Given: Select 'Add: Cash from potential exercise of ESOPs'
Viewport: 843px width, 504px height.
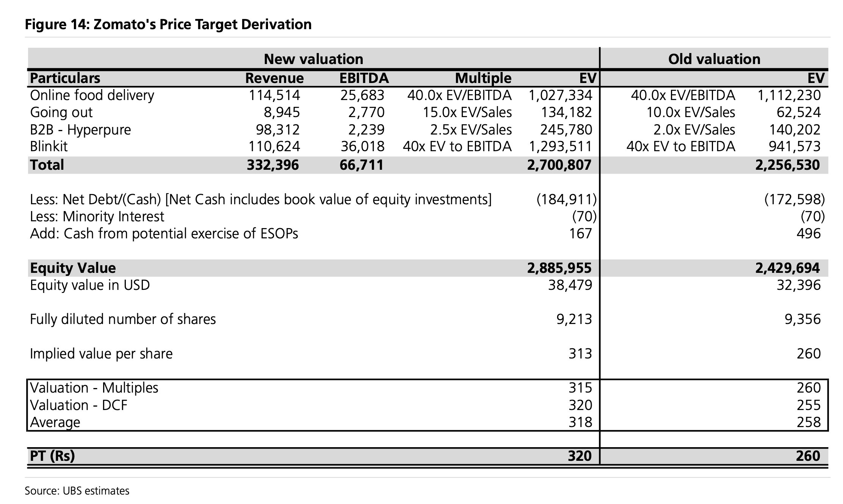Looking at the screenshot, I should 164,233.
